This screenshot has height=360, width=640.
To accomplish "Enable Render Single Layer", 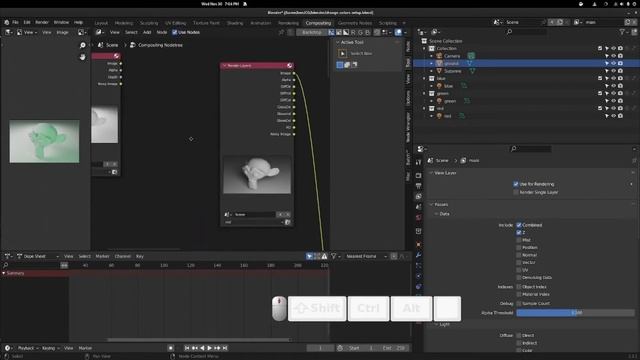I will (x=516, y=192).
